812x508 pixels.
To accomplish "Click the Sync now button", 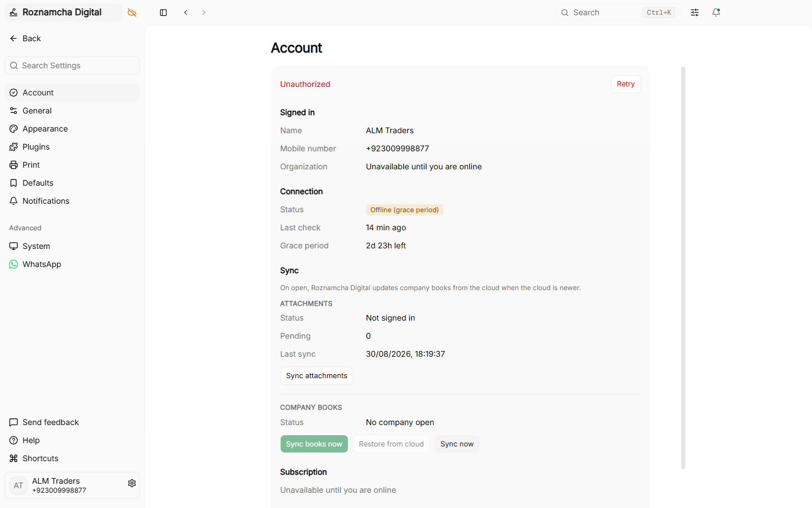I will pos(457,444).
